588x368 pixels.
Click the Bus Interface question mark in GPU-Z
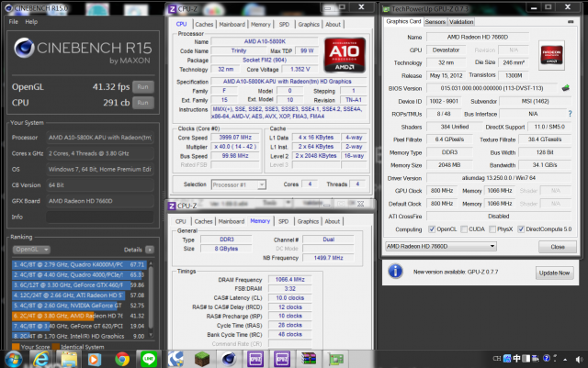[570, 114]
